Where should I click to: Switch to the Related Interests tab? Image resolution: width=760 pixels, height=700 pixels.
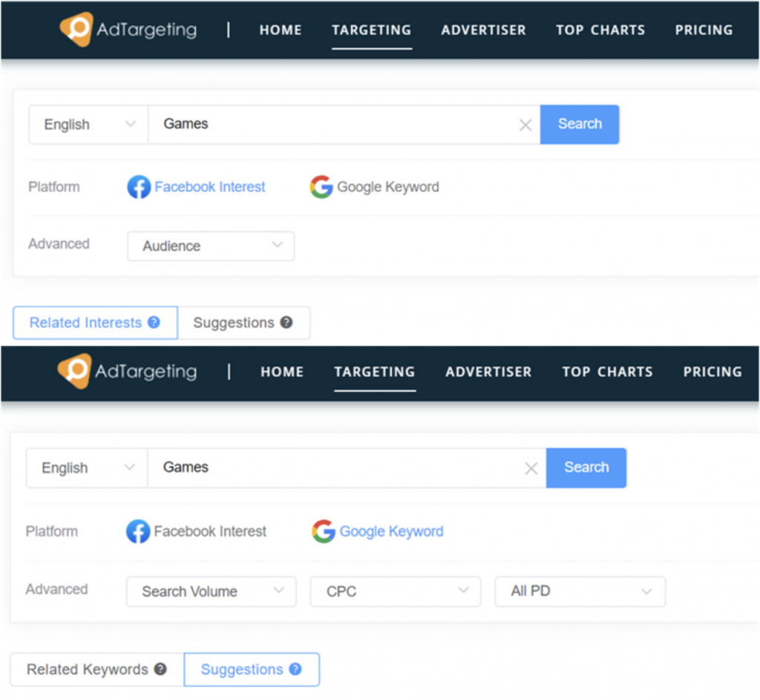click(x=96, y=323)
